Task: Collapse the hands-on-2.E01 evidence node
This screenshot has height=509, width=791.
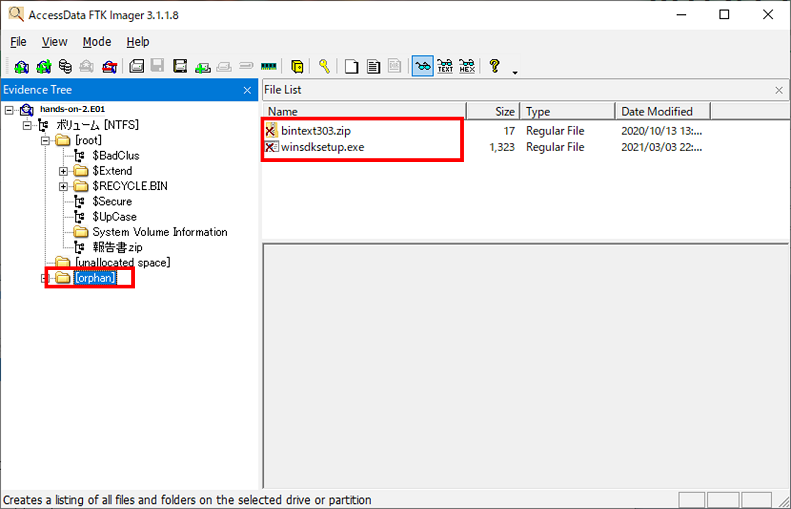Action: pyautogui.click(x=9, y=109)
